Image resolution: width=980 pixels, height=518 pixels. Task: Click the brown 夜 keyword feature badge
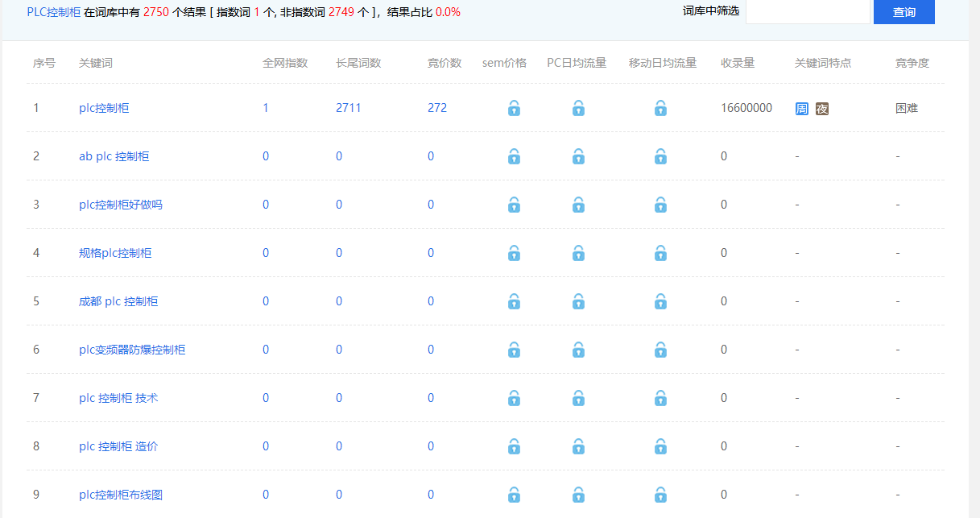[x=821, y=109]
